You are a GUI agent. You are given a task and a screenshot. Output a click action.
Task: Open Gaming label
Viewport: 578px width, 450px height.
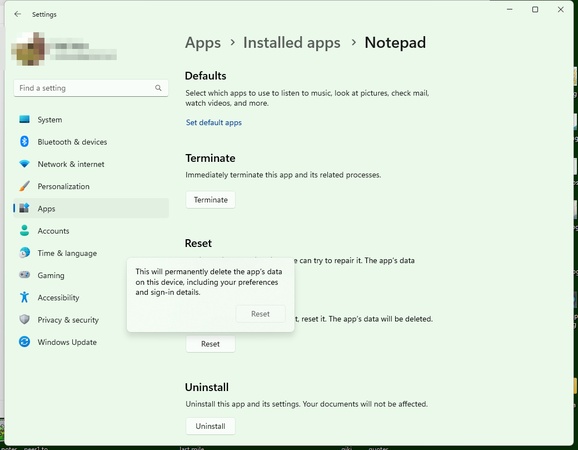pyautogui.click(x=51, y=275)
